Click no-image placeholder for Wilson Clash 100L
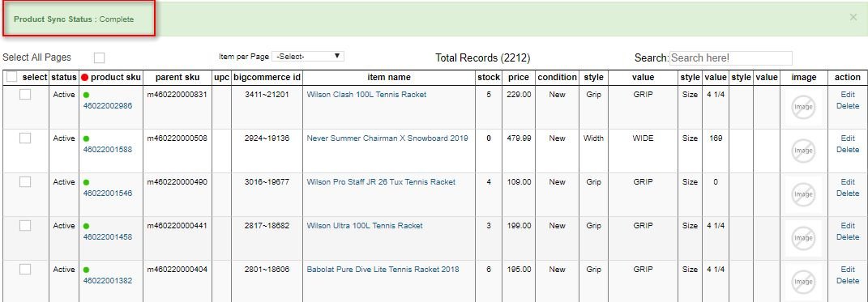Image resolution: width=868 pixels, height=302 pixels. (x=803, y=107)
